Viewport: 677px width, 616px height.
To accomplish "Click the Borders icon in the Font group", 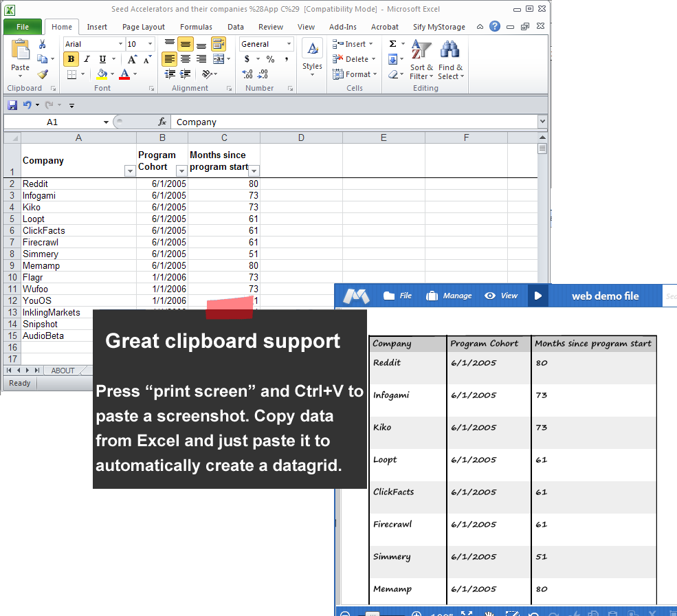I will coord(71,74).
